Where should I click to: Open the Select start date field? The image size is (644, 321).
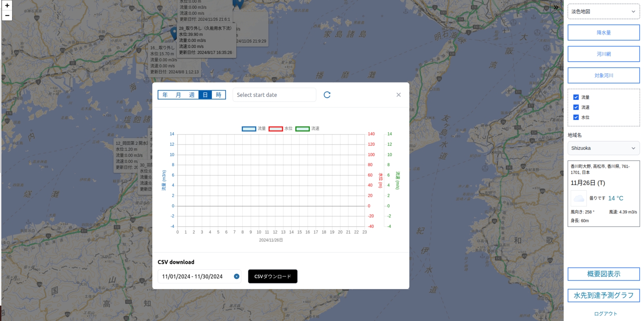tap(275, 95)
